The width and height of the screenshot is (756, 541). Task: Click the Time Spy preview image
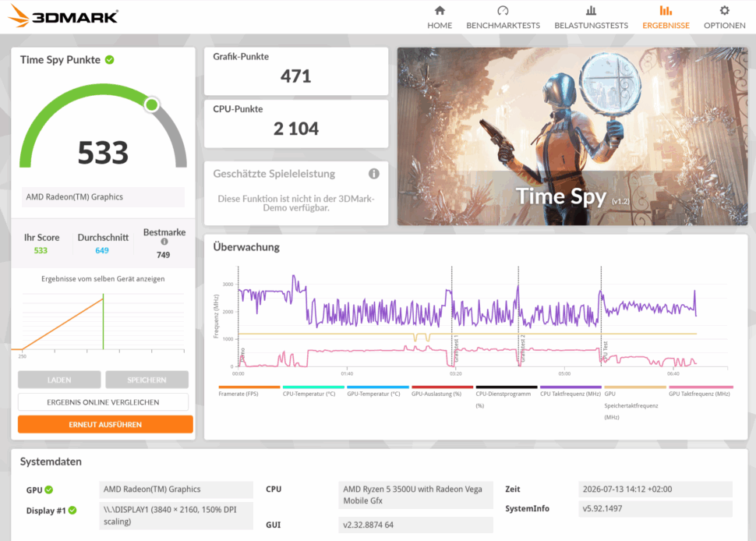pyautogui.click(x=572, y=136)
